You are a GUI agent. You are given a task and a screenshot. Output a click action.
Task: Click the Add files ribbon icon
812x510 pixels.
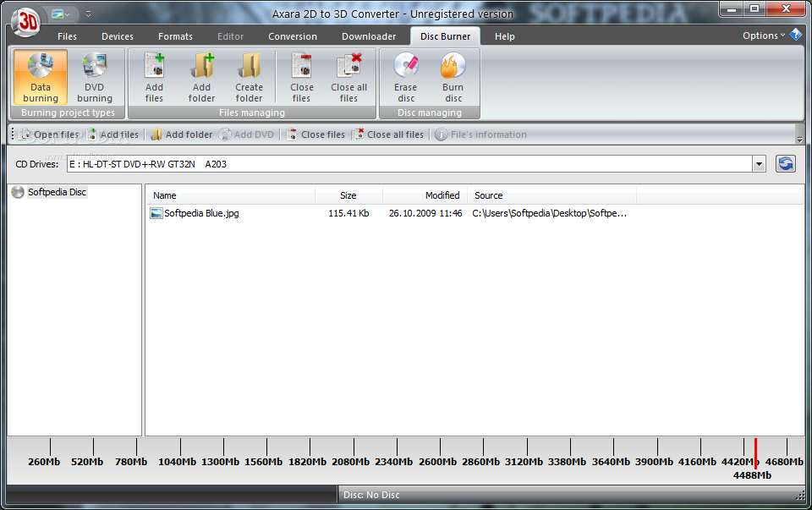(154, 77)
